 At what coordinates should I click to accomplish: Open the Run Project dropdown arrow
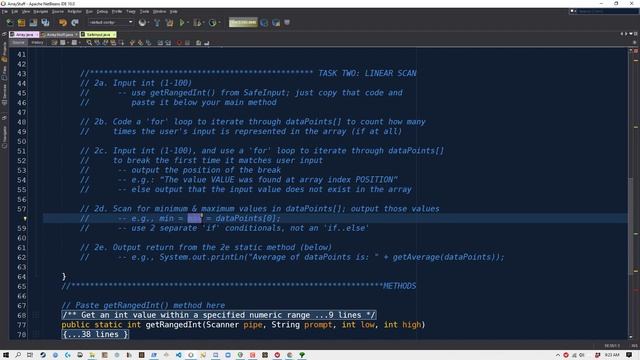click(188, 23)
